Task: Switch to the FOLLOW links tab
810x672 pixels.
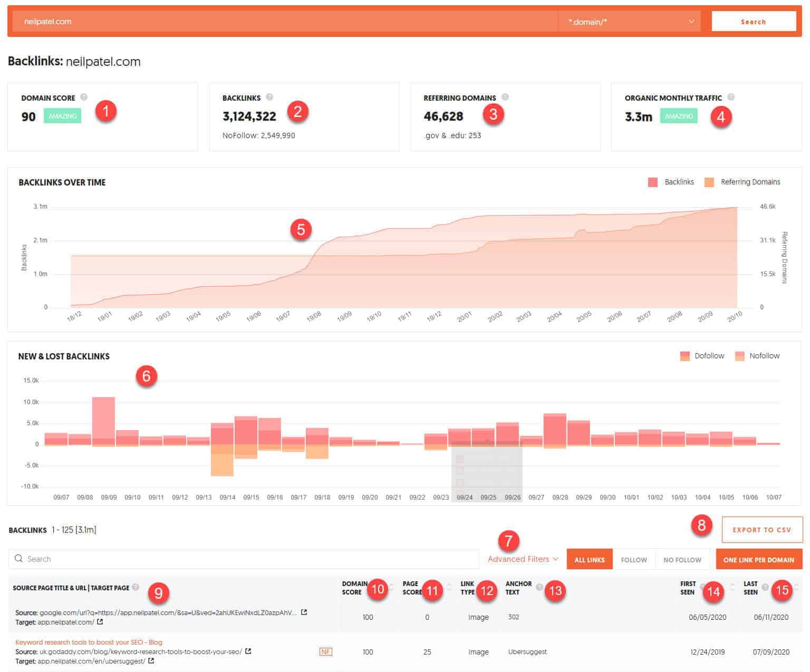Action: pos(634,559)
